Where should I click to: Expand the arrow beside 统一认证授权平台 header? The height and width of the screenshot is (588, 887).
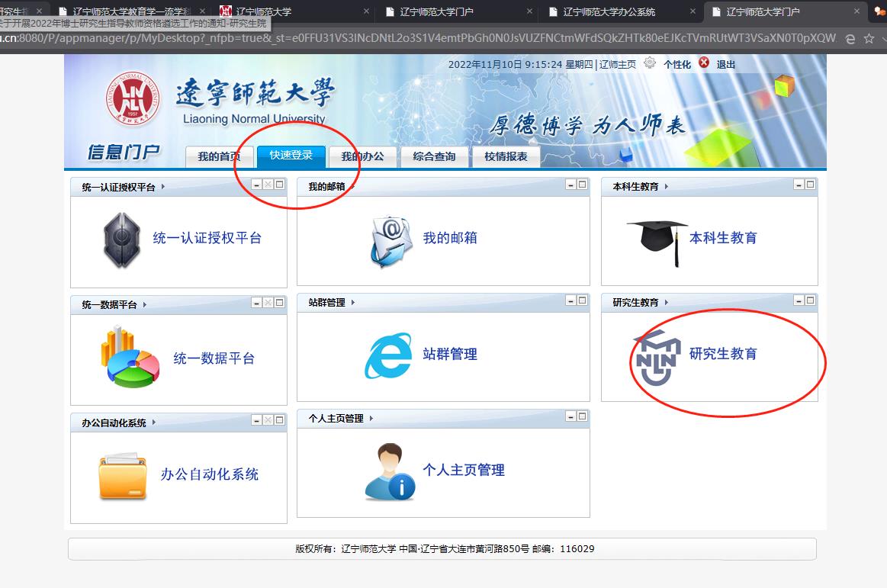point(163,186)
